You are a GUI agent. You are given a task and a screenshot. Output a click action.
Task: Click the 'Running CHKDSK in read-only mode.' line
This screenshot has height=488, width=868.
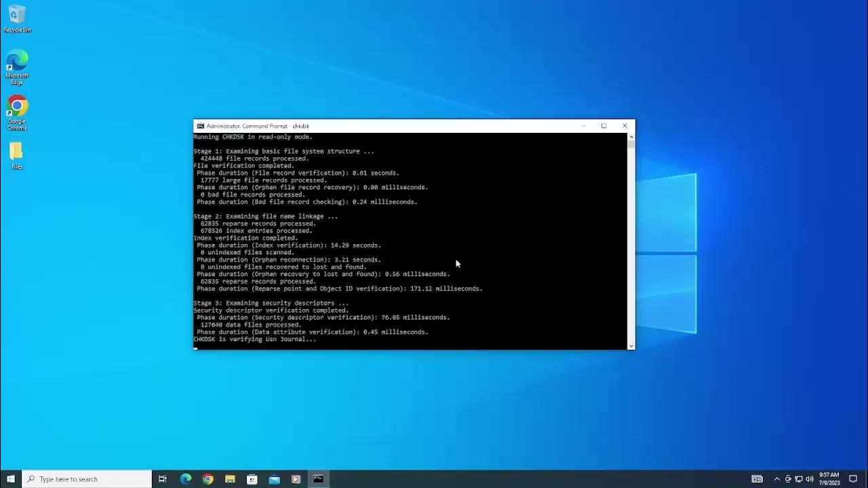253,137
